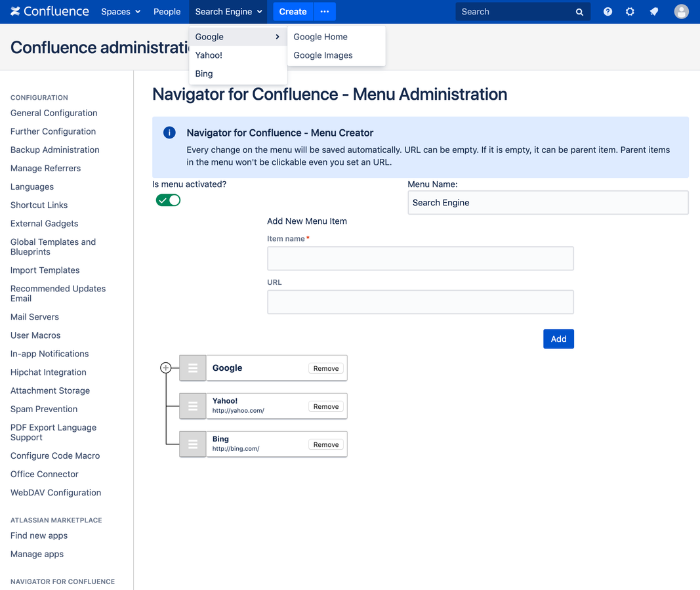Image resolution: width=700 pixels, height=590 pixels.
Task: Open Attachment Storage
Action: (x=50, y=390)
